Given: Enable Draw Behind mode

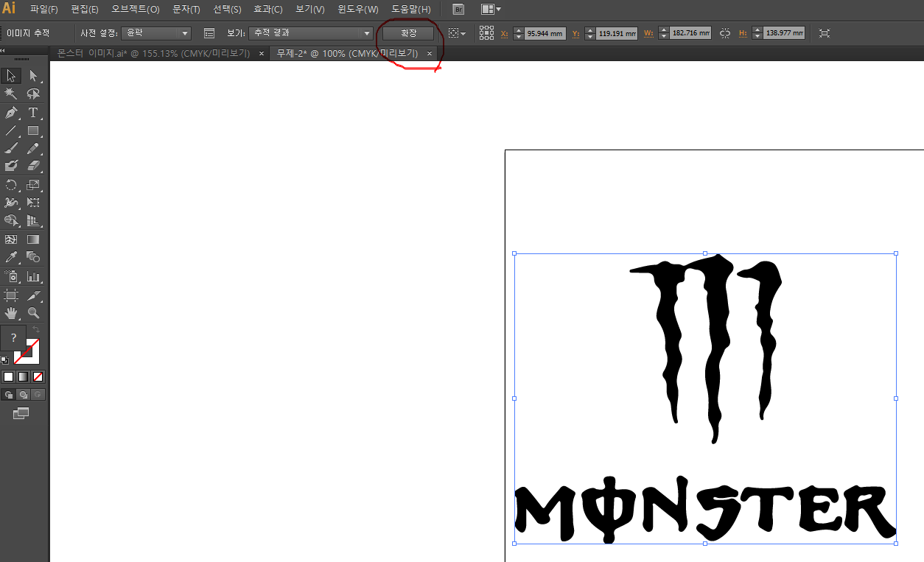Looking at the screenshot, I should [x=23, y=395].
